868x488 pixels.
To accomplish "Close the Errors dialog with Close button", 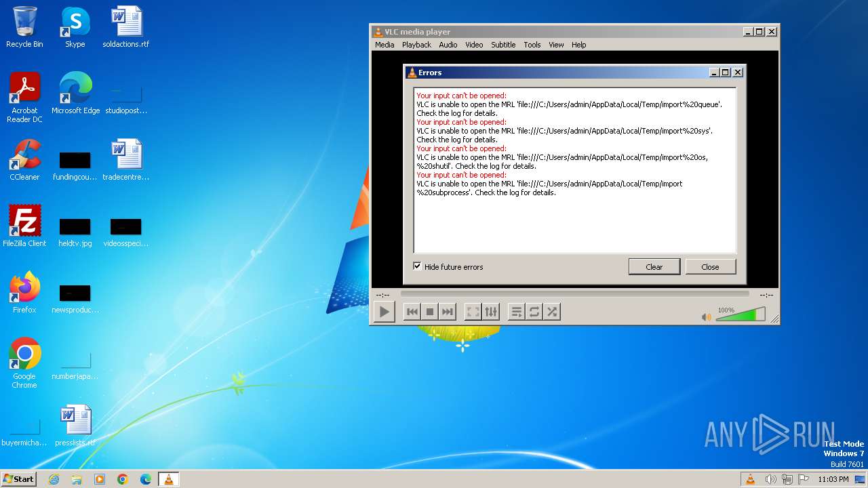I will click(710, 266).
